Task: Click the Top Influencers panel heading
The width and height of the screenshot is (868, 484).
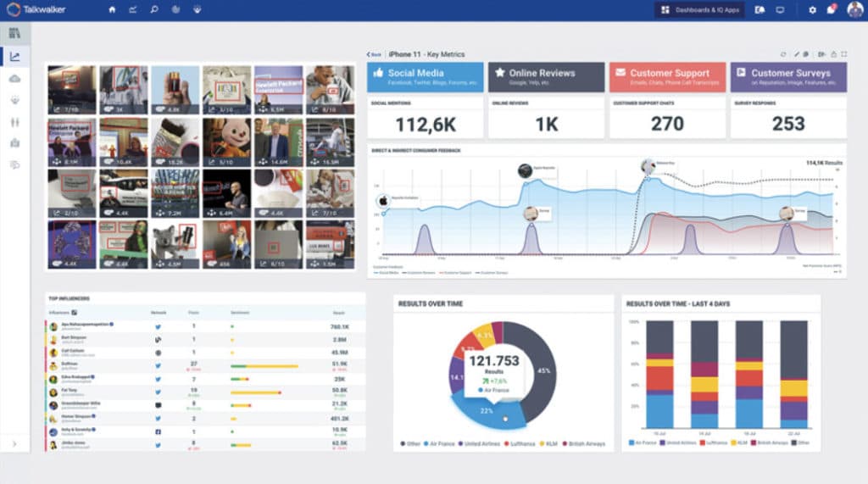Action: coord(70,298)
